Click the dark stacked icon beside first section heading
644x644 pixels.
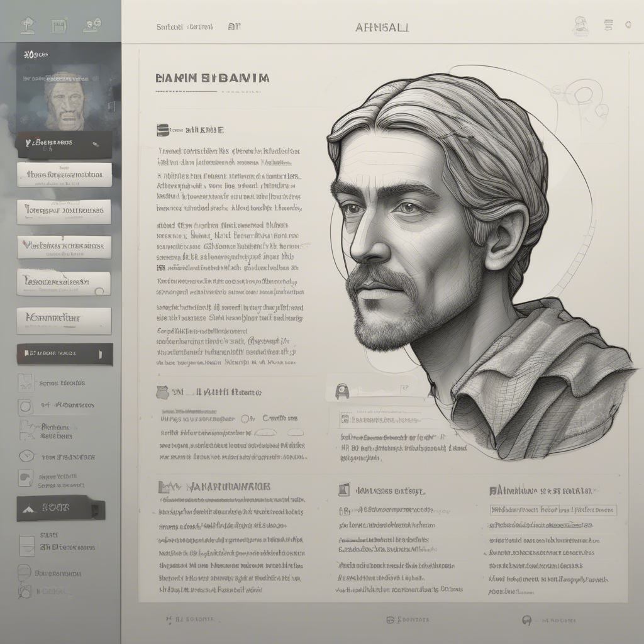pos(163,130)
